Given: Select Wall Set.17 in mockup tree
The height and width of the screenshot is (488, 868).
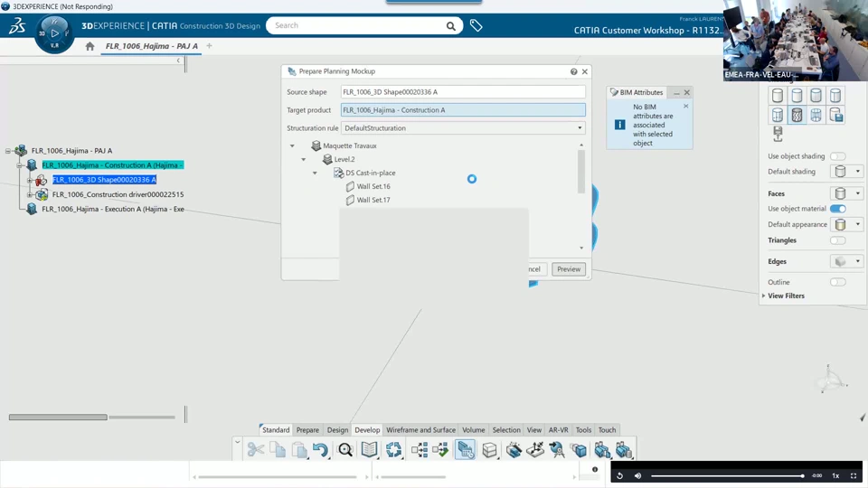Looking at the screenshot, I should tap(373, 200).
